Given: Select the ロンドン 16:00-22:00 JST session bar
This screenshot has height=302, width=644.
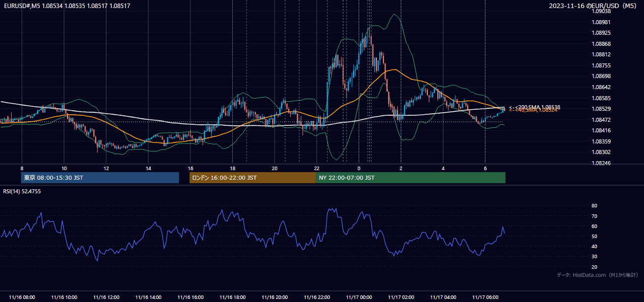Looking at the screenshot, I should pos(252,178).
